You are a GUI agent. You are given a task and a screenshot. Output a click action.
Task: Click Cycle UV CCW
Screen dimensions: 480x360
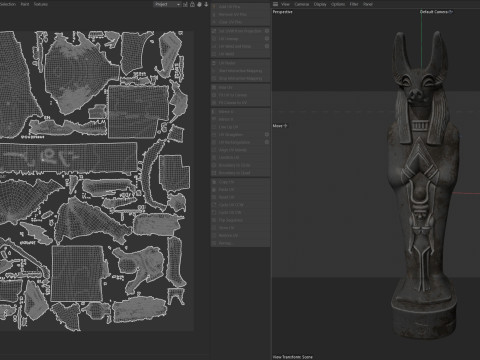[240, 205]
